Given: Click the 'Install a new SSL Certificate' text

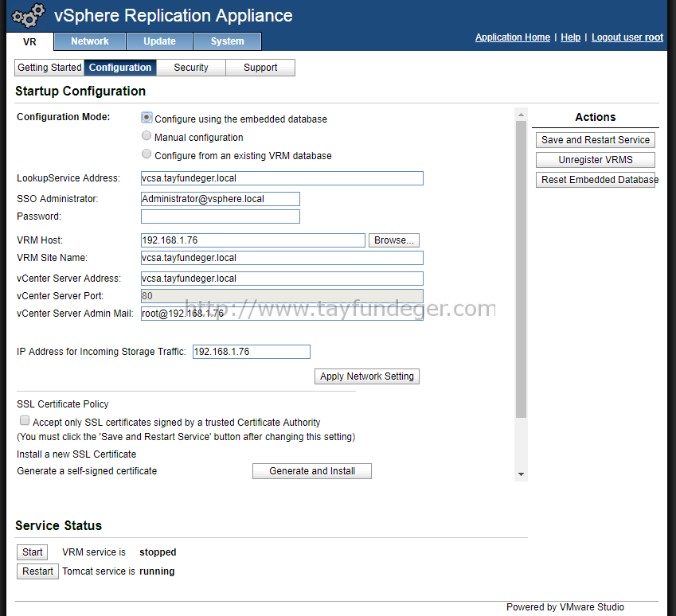Looking at the screenshot, I should [76, 454].
